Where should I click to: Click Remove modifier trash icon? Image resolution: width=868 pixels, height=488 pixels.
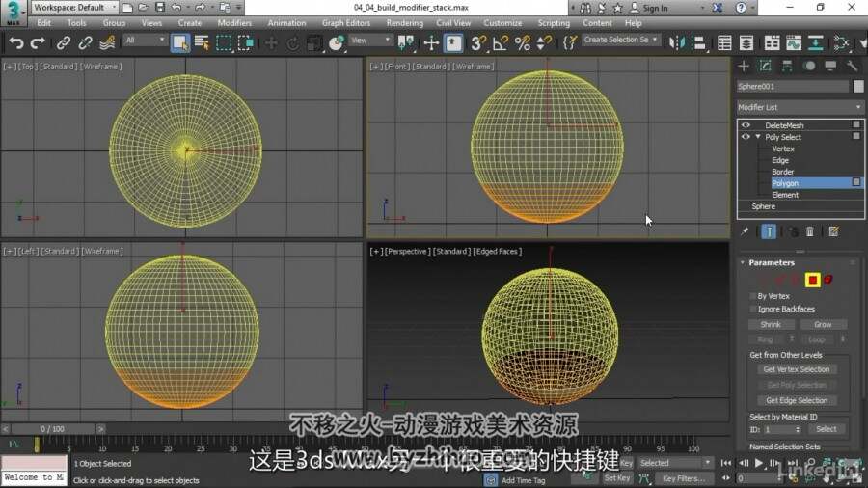810,231
